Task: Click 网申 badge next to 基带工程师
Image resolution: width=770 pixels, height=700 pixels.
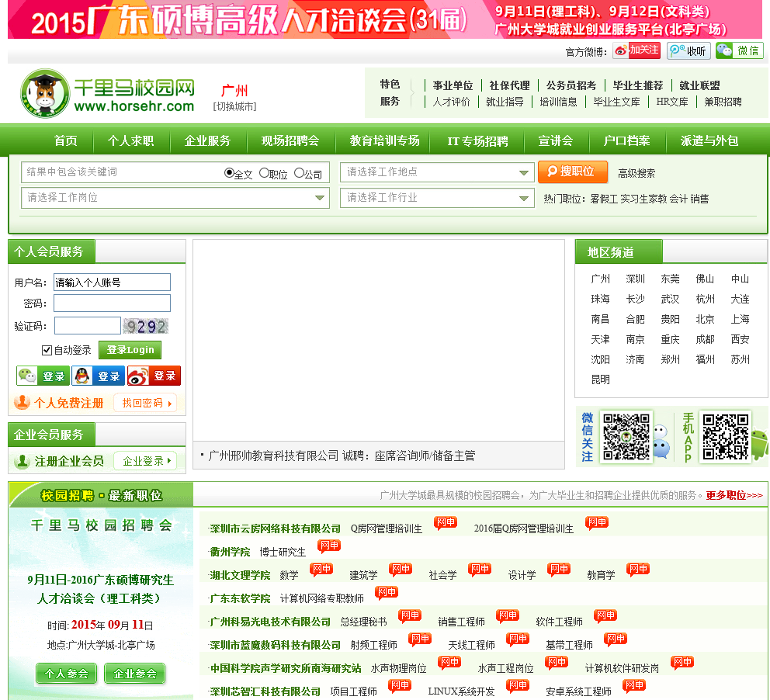Action: click(616, 639)
